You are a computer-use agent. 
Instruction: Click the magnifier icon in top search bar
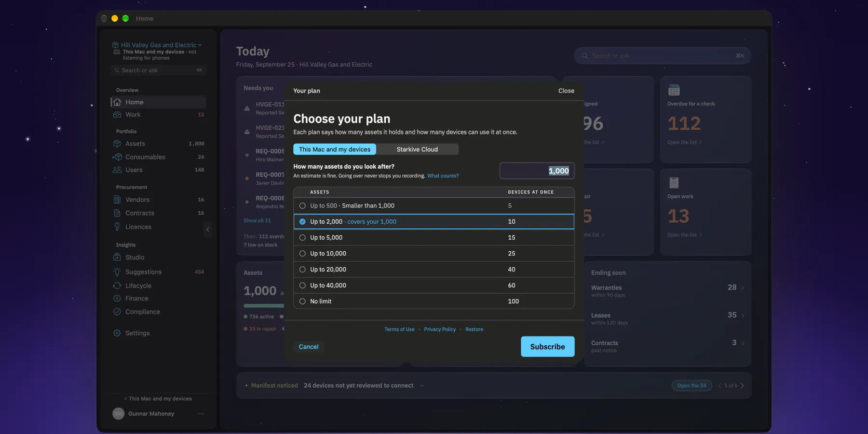584,56
